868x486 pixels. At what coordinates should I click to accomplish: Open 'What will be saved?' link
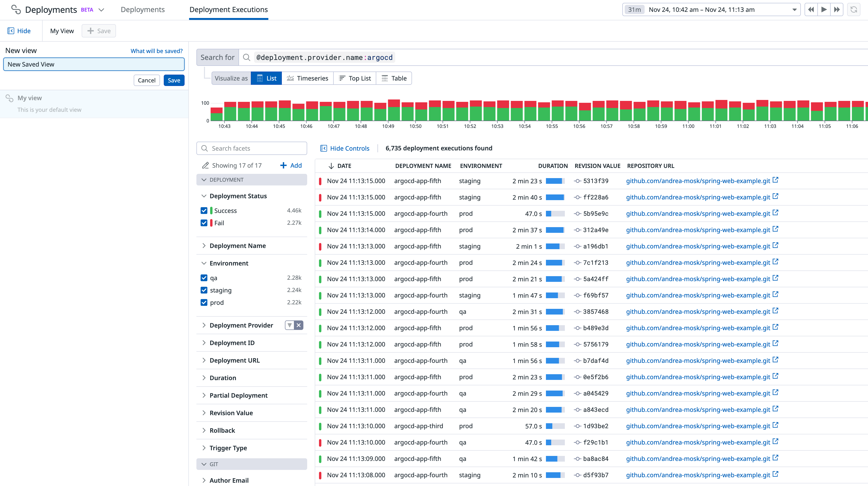(157, 51)
